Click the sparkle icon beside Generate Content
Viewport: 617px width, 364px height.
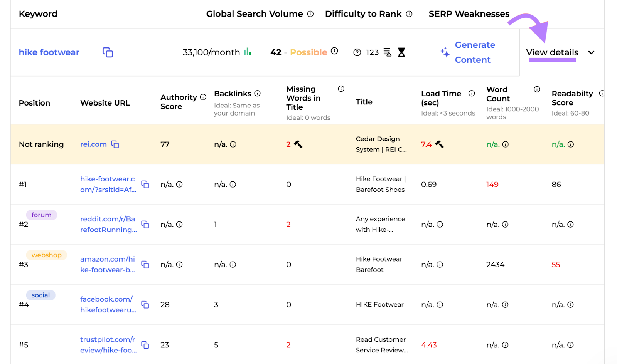click(445, 52)
